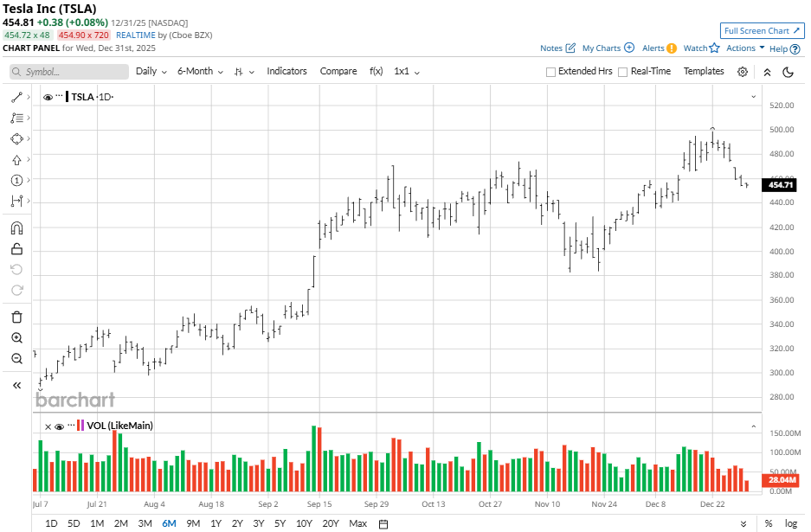Zoom in with the magnifier plus icon

(16, 337)
